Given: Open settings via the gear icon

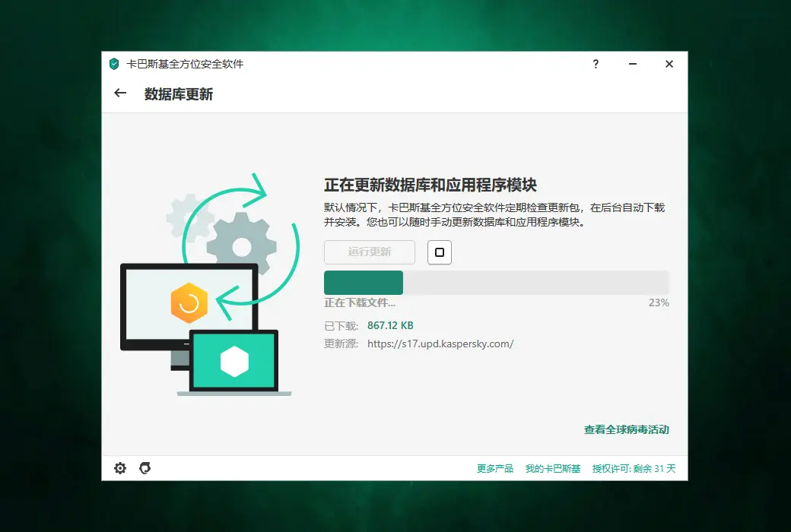Looking at the screenshot, I should coord(120,468).
